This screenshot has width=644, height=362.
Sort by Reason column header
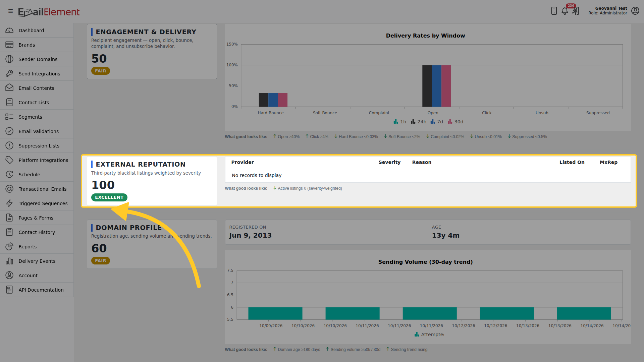(422, 162)
